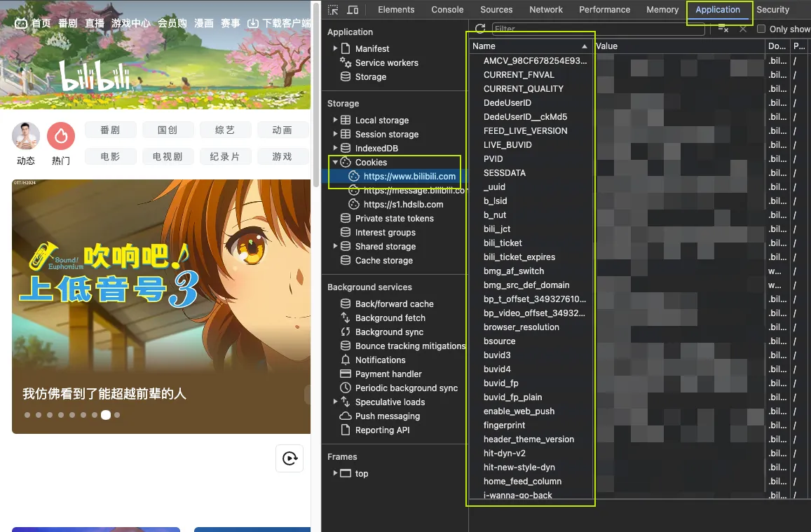Click the download client icon in header
The image size is (811, 532).
coord(252,23)
